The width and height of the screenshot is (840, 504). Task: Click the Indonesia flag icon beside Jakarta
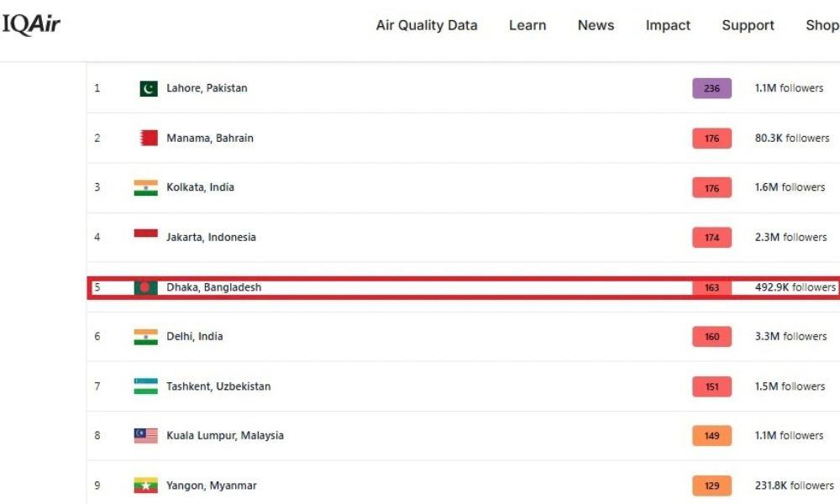pos(145,234)
